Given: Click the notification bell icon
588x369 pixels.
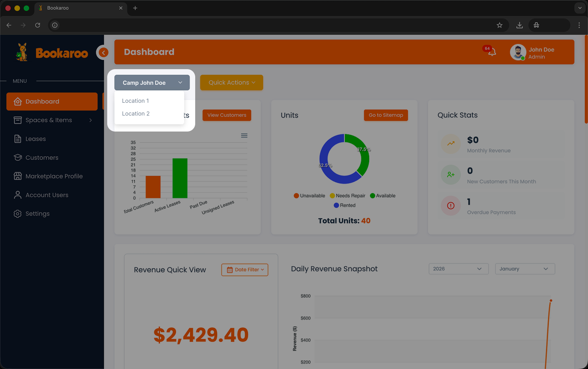Looking at the screenshot, I should 492,52.
